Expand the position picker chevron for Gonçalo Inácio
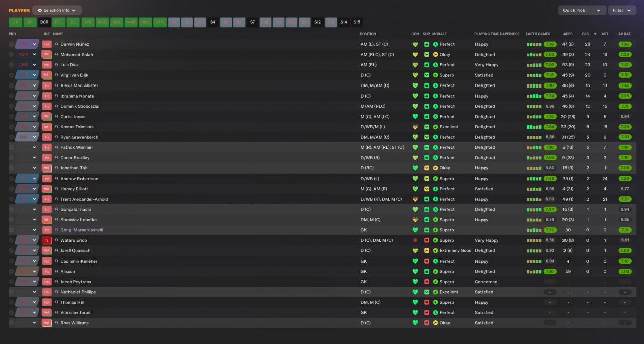This screenshot has height=344, width=644. pos(34,209)
